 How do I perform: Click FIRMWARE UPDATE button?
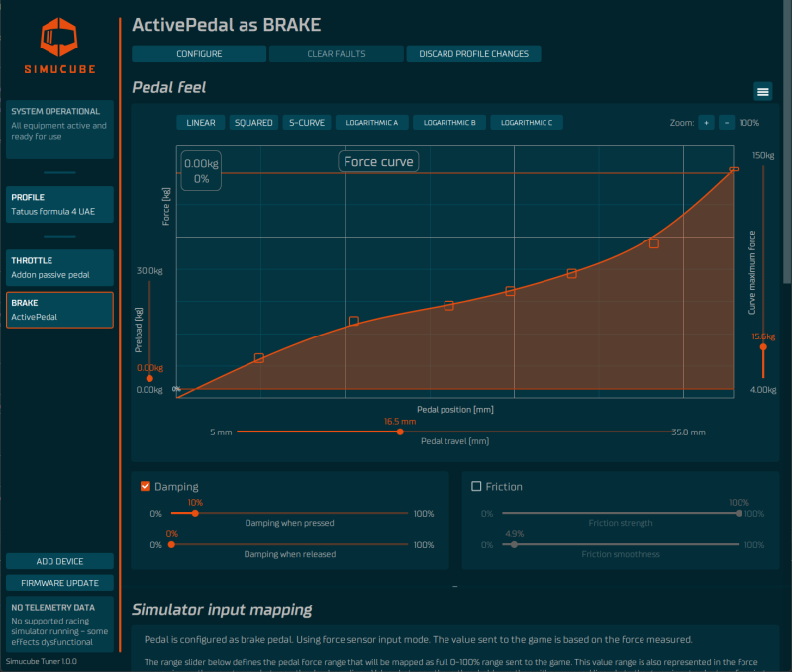pos(59,583)
